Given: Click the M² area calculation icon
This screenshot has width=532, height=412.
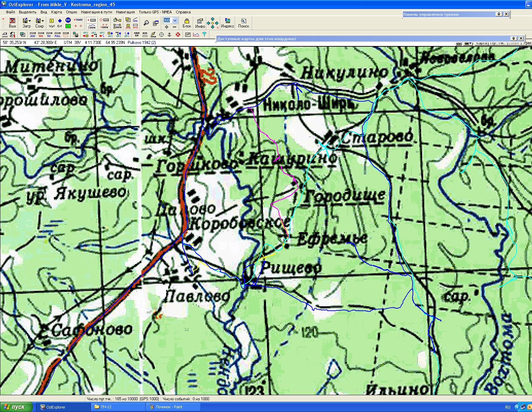Looking at the screenshot, I should coord(188,34).
